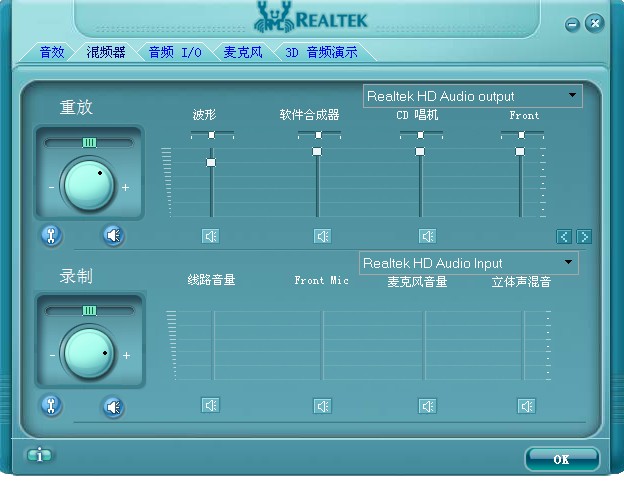Click the minus sign beside recording knob
The width and height of the screenshot is (624, 489).
(52, 355)
